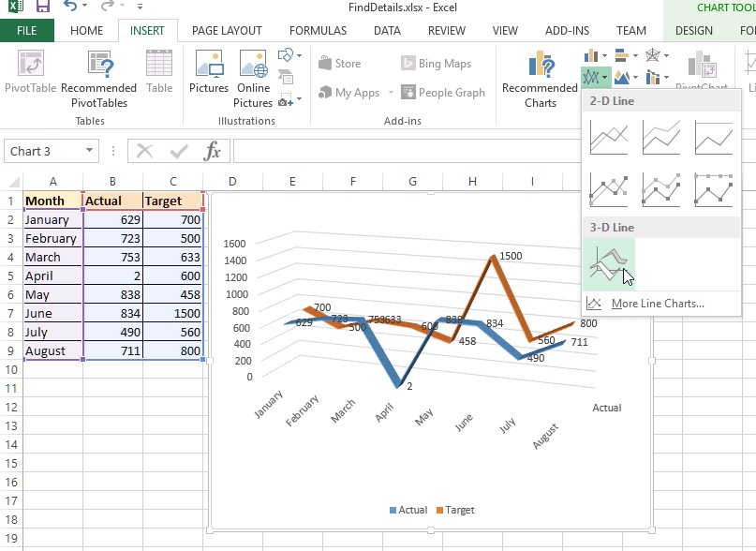Click the Actual legend entry
This screenshot has height=551, width=756.
408,510
